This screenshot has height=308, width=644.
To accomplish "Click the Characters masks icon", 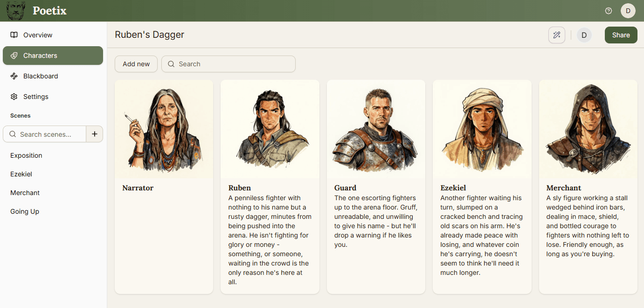I will pyautogui.click(x=14, y=56).
